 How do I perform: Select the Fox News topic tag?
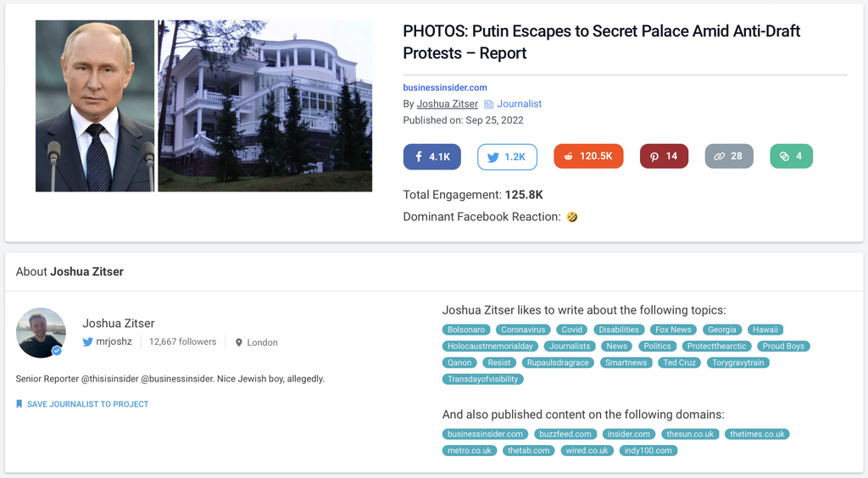pyautogui.click(x=673, y=330)
